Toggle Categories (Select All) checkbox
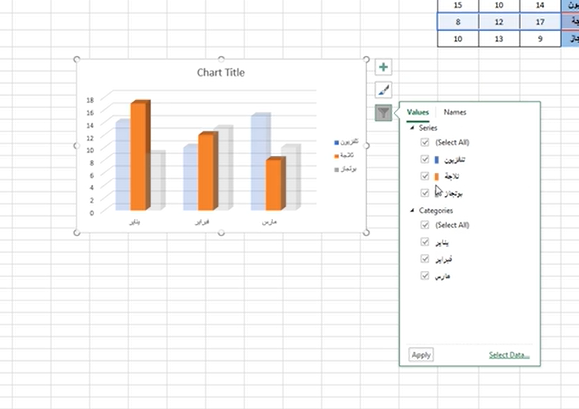The width and height of the screenshot is (579, 409). 425,225
